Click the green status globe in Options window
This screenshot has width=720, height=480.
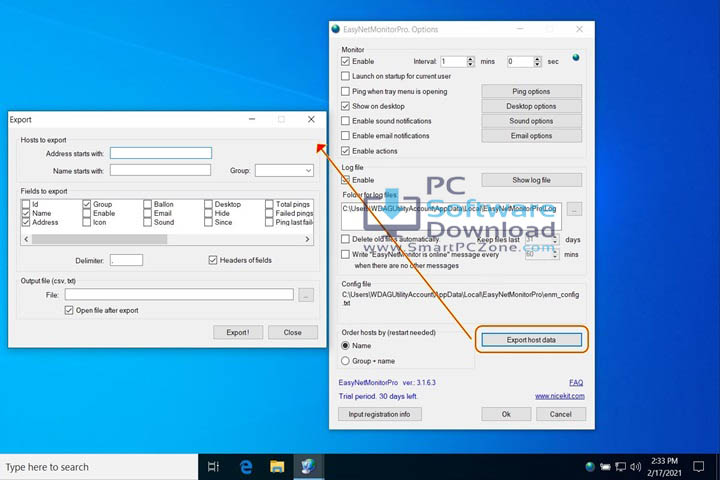pyautogui.click(x=576, y=58)
